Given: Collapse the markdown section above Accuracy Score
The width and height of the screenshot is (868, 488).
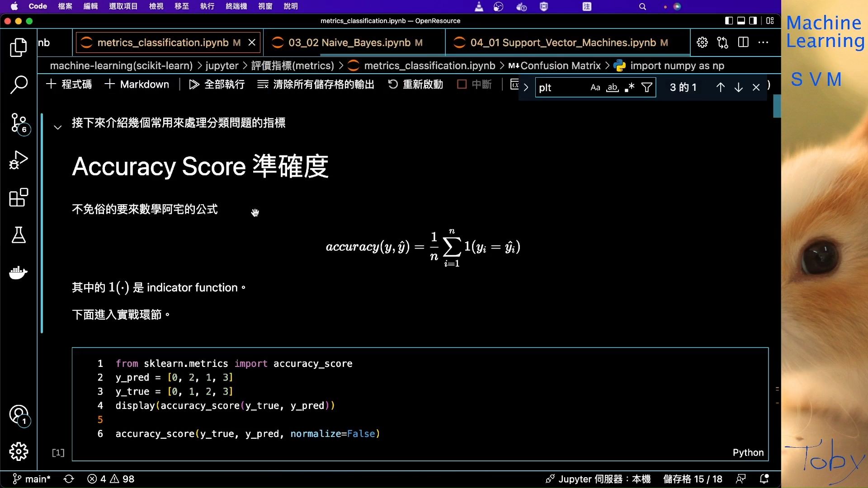Looking at the screenshot, I should click(x=57, y=127).
